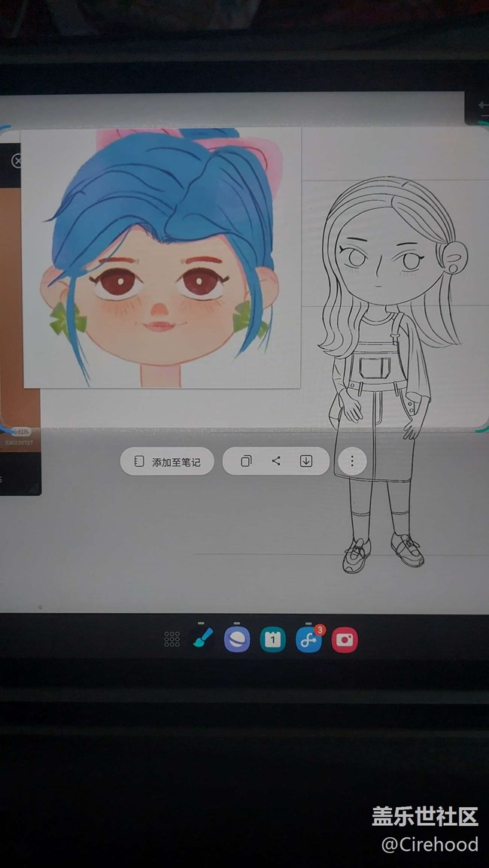Open the three-dot more options menu
Screen dimensions: 489x868
click(351, 461)
